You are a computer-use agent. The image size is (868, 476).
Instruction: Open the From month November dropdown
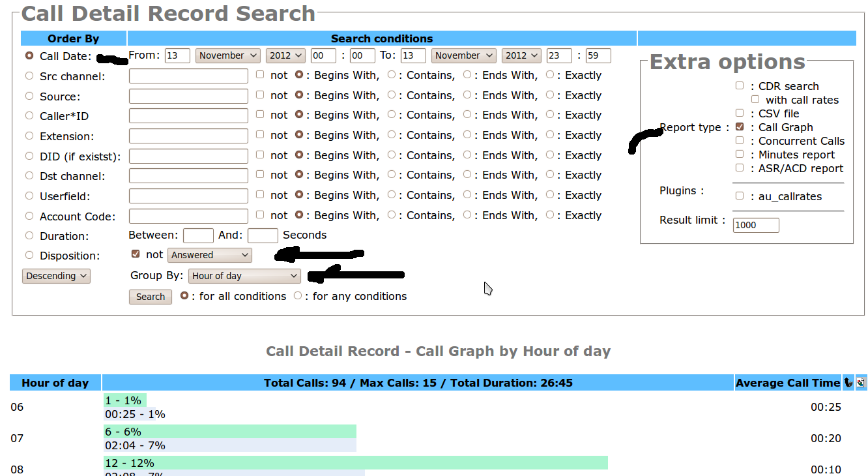[x=227, y=56]
